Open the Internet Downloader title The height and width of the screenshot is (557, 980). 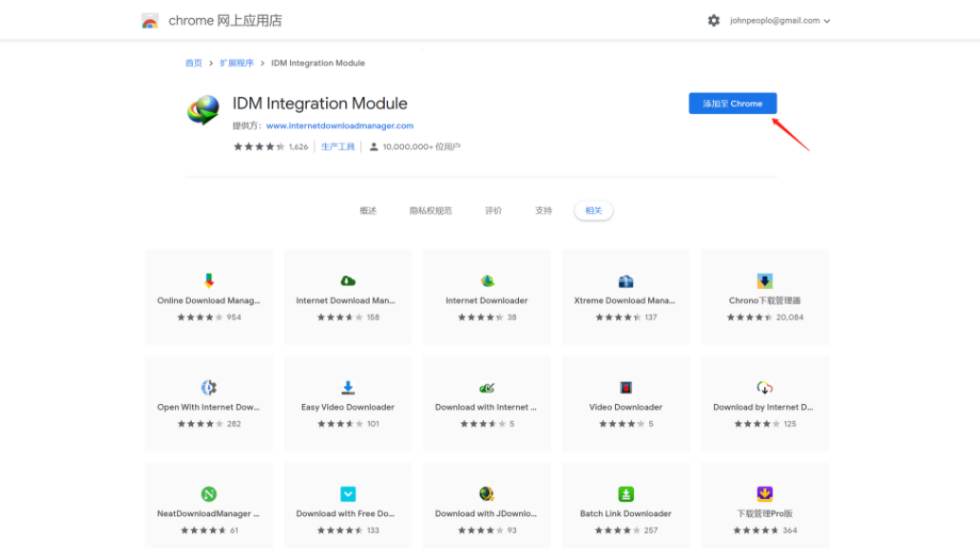click(487, 300)
